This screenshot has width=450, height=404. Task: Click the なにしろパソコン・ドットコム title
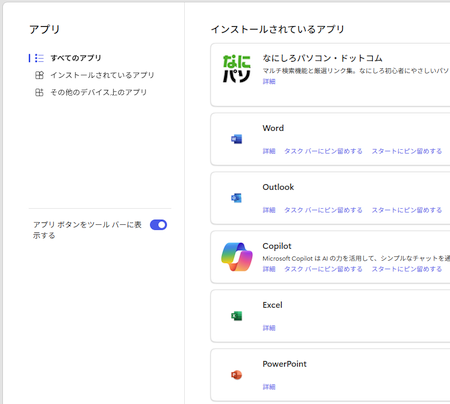point(322,58)
